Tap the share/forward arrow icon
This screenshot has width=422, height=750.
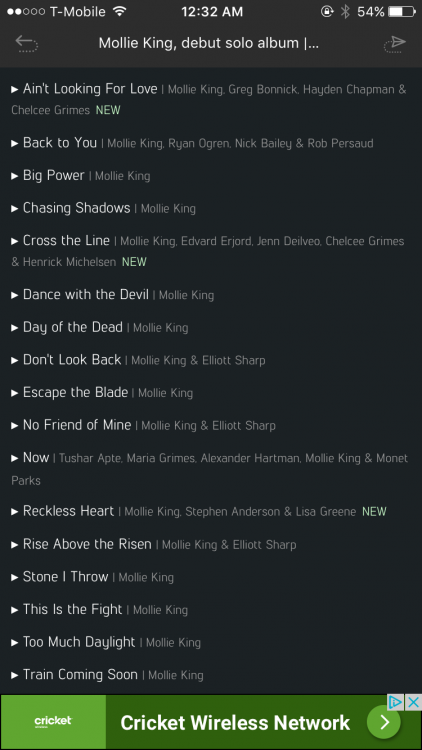[x=395, y=44]
